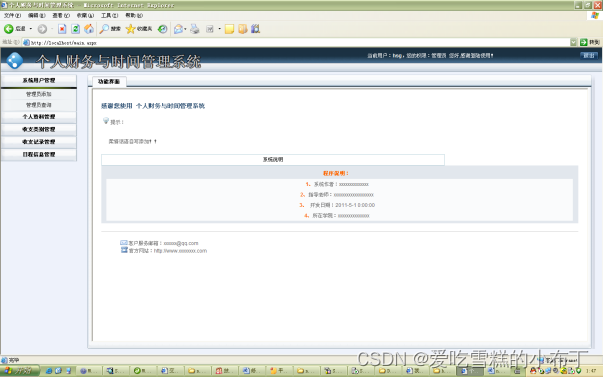This screenshot has height=378, width=604.
Task: Click the address bar URL field
Action: 297,42
